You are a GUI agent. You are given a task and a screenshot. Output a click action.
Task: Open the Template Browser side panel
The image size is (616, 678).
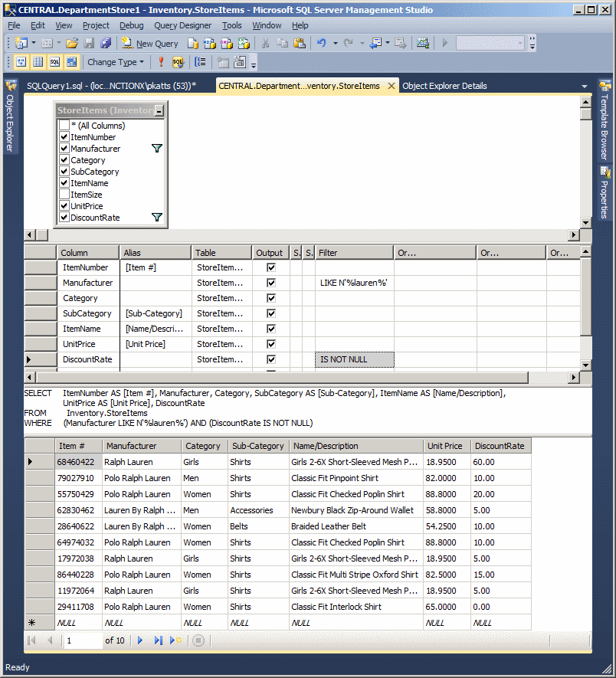(605, 120)
